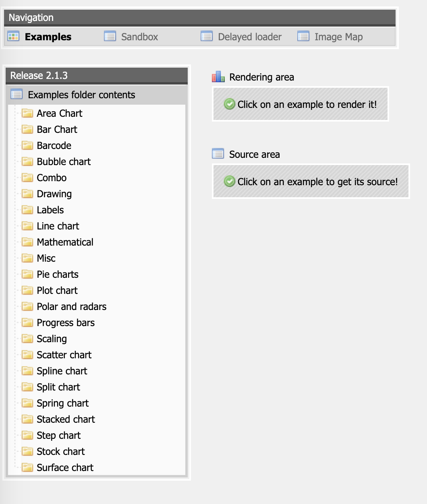Image resolution: width=427 pixels, height=504 pixels.
Task: Click the Image Map page icon
Action: 303,37
